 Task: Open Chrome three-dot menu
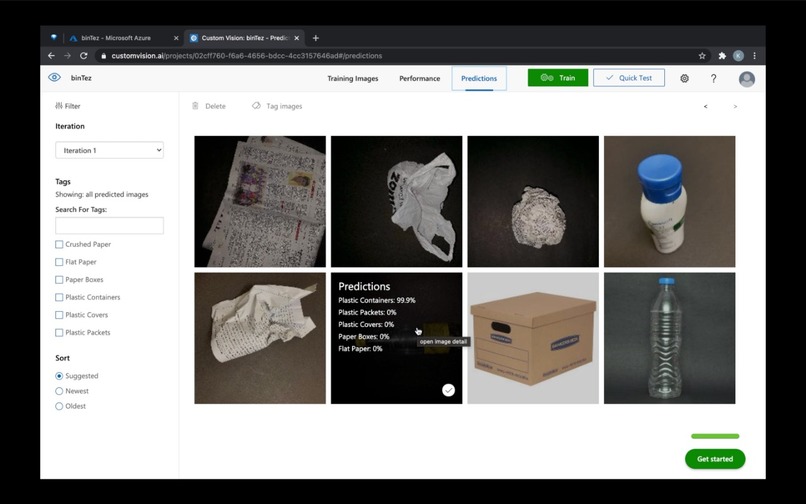pyautogui.click(x=754, y=56)
